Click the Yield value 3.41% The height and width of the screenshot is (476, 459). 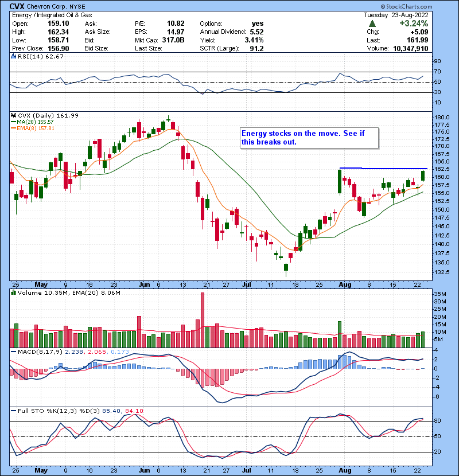pyautogui.click(x=254, y=40)
